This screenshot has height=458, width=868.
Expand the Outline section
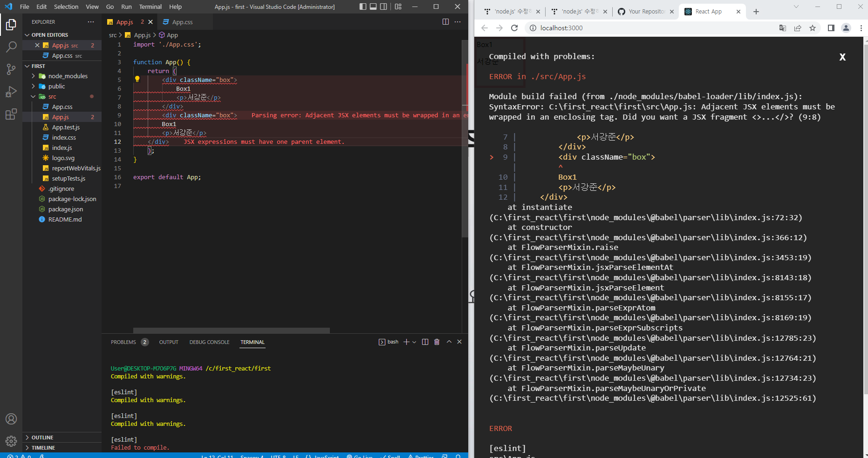(x=62, y=438)
